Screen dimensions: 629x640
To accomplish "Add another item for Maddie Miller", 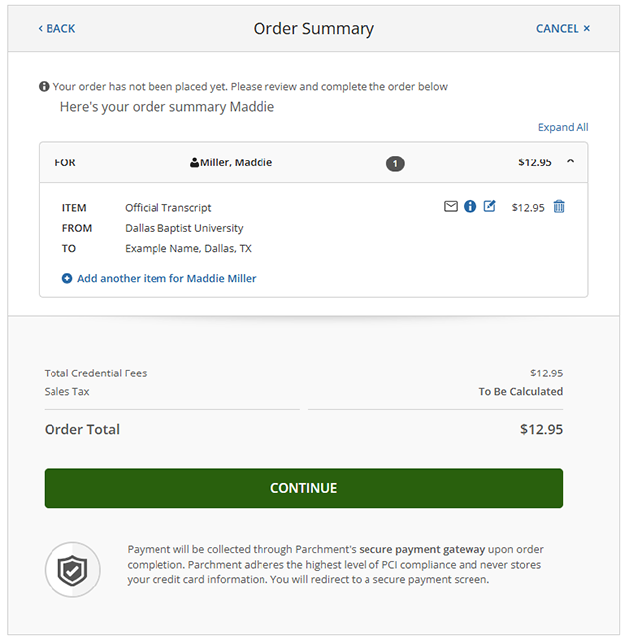I will click(x=166, y=278).
